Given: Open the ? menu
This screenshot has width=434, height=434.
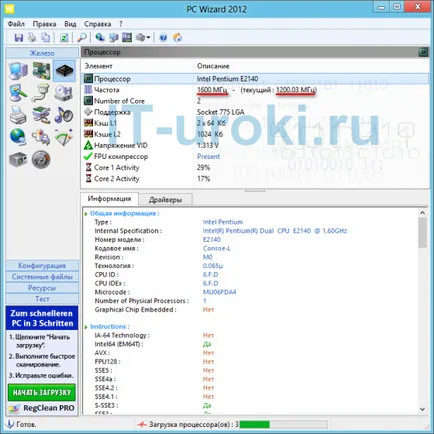Looking at the screenshot, I should 121,24.
